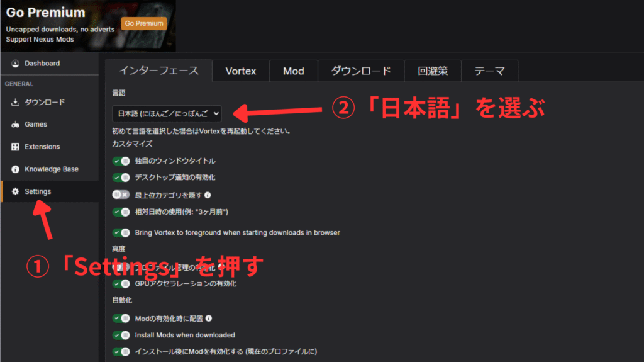
Task: Switch to the 回避策 tab
Action: (x=433, y=71)
